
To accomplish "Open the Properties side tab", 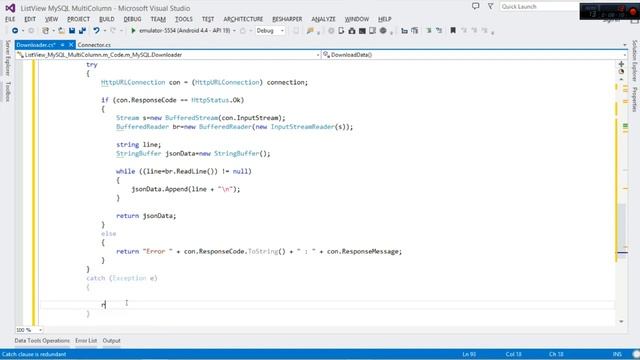I will pos(634,99).
